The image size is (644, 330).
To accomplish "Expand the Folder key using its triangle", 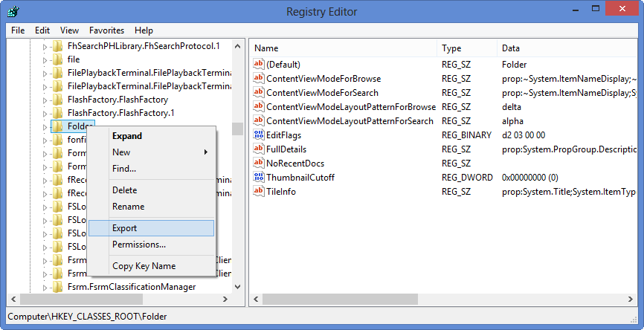I will tap(45, 127).
